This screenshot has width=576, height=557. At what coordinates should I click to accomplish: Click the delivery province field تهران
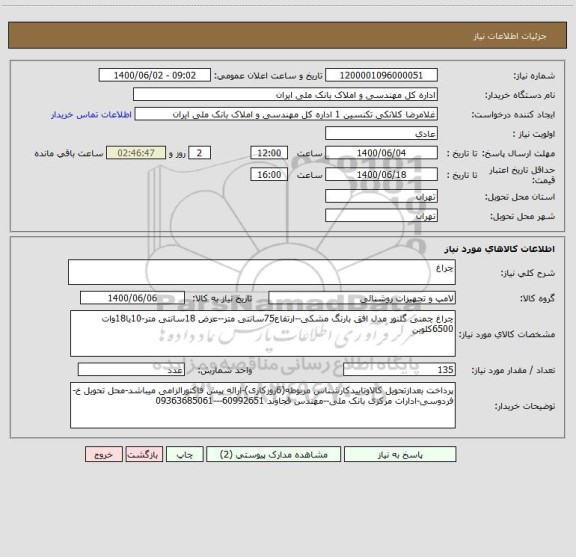(381, 196)
